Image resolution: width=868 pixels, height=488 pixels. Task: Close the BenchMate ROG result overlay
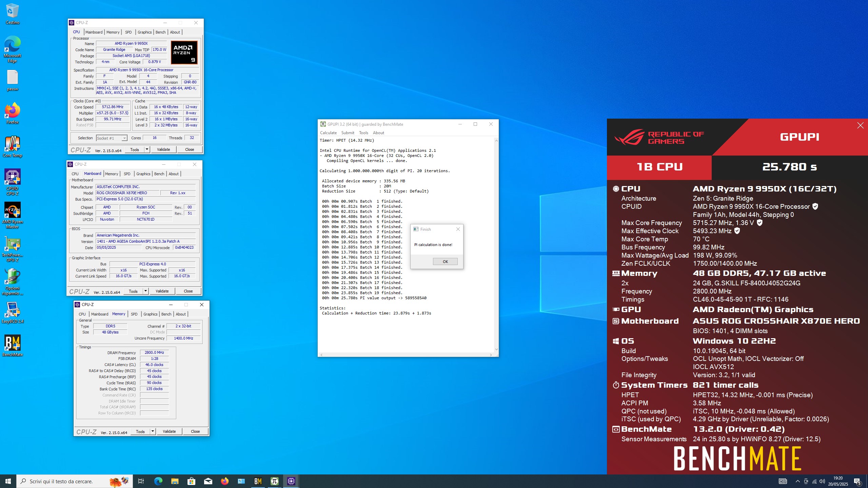click(860, 126)
